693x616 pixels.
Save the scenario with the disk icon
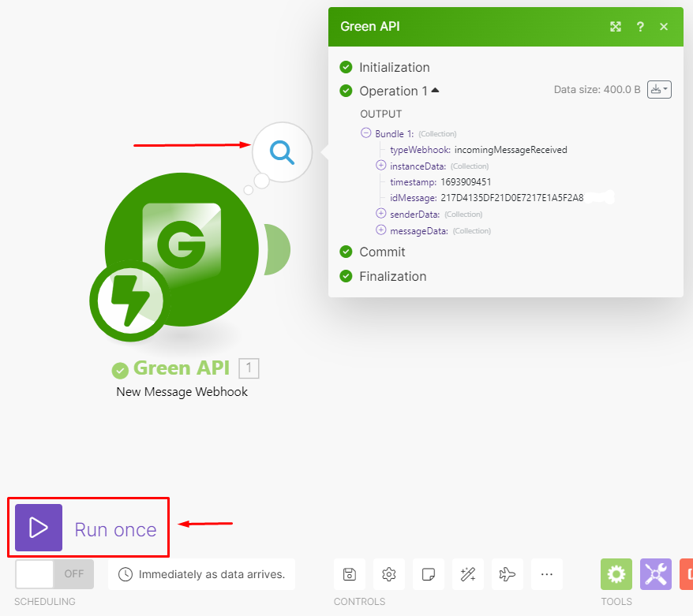click(350, 574)
